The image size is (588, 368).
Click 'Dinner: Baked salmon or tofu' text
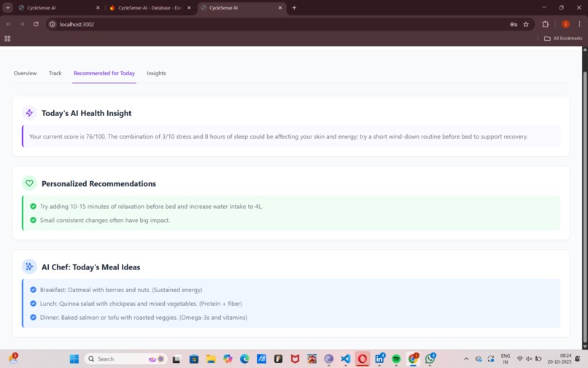tap(144, 318)
